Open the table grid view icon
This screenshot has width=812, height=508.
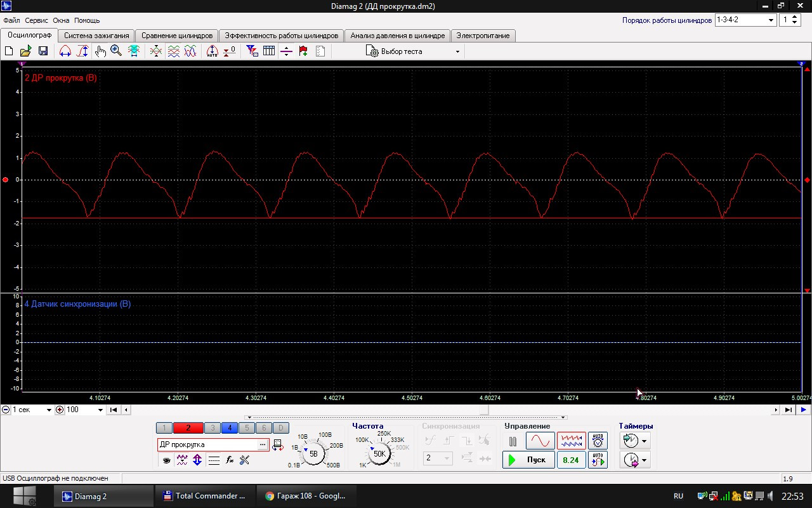pyautogui.click(x=269, y=51)
